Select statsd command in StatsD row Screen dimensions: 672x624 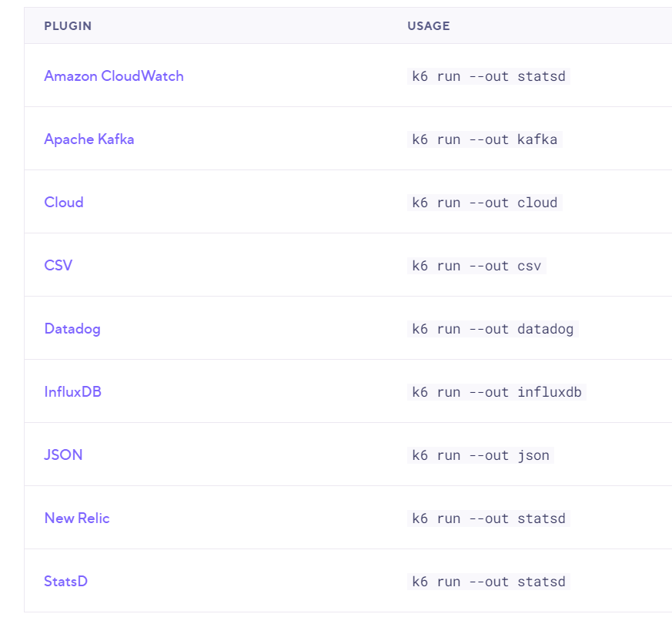489,582
